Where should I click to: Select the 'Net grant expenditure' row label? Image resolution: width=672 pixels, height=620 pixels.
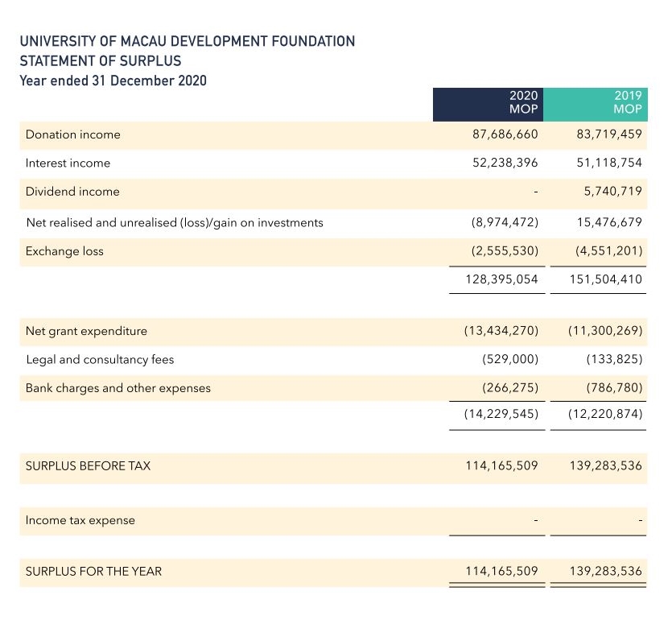click(86, 331)
